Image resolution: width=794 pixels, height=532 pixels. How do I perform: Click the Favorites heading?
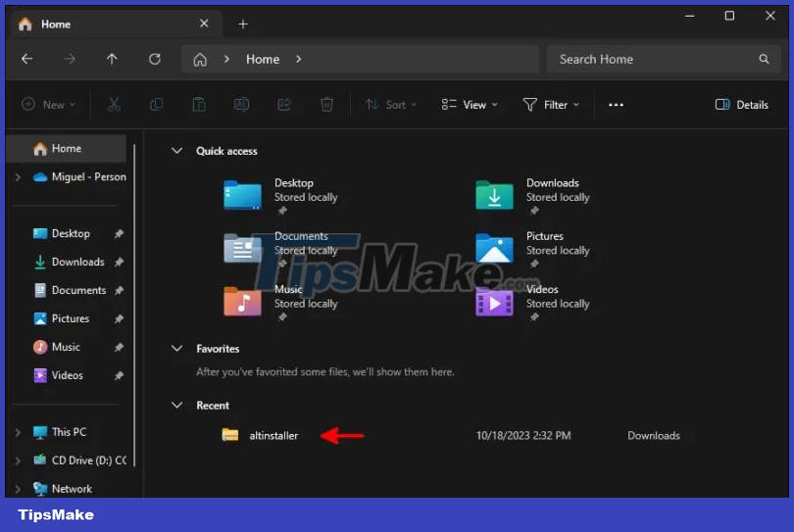[x=218, y=348]
